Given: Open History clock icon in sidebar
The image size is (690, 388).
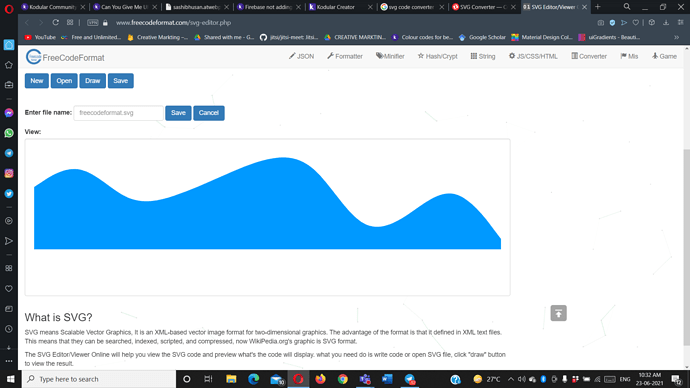Looking at the screenshot, I should [x=9, y=329].
